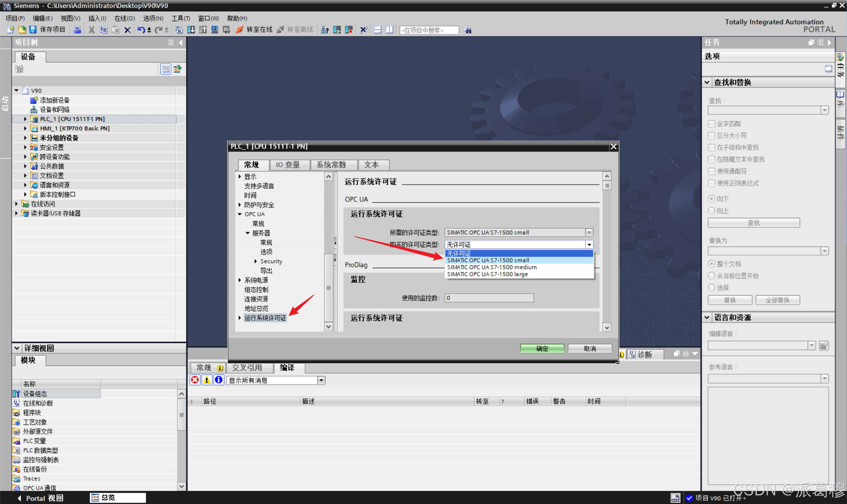
Task: Click the errors filter icon in compile panel
Action: [x=195, y=380]
